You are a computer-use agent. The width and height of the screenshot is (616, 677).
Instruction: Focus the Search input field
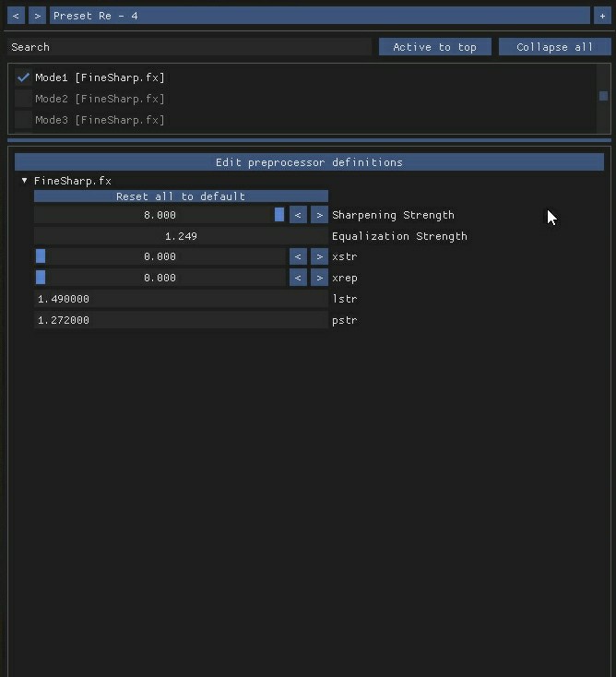pyautogui.click(x=190, y=47)
